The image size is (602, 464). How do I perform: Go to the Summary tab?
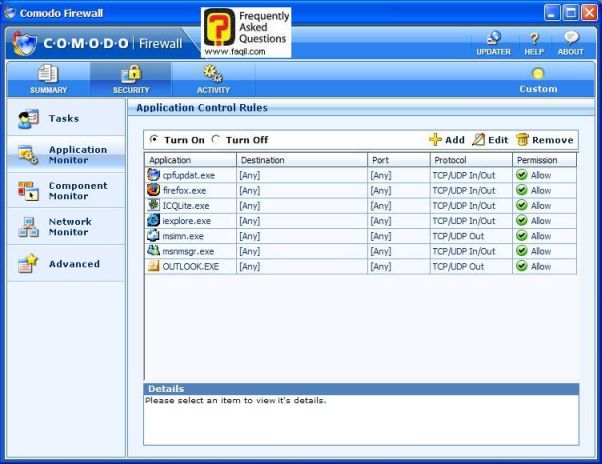pos(48,79)
